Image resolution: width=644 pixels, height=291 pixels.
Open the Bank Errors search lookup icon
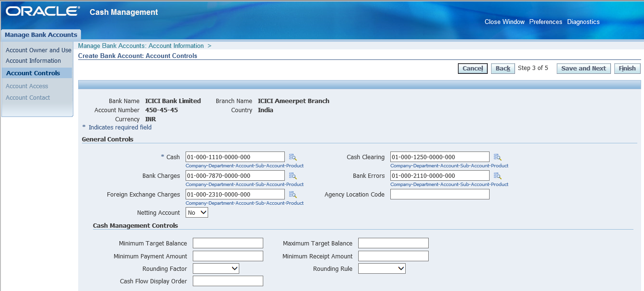497,175
